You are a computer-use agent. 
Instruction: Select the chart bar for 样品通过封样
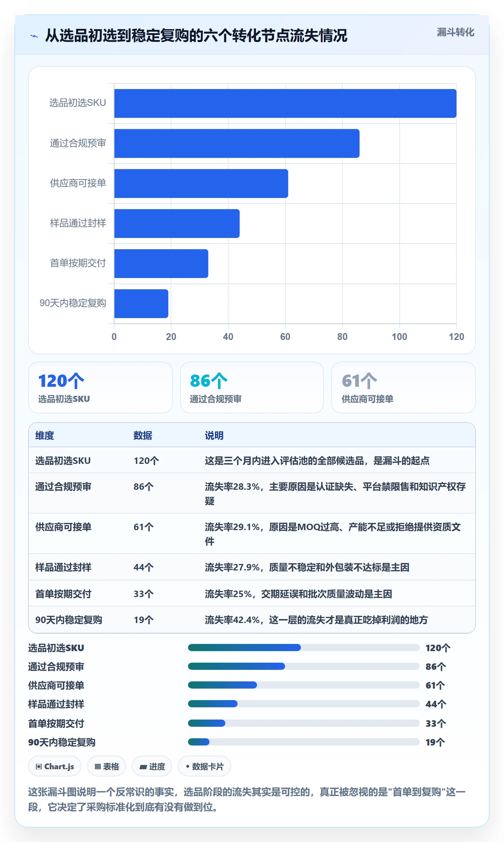pos(177,223)
